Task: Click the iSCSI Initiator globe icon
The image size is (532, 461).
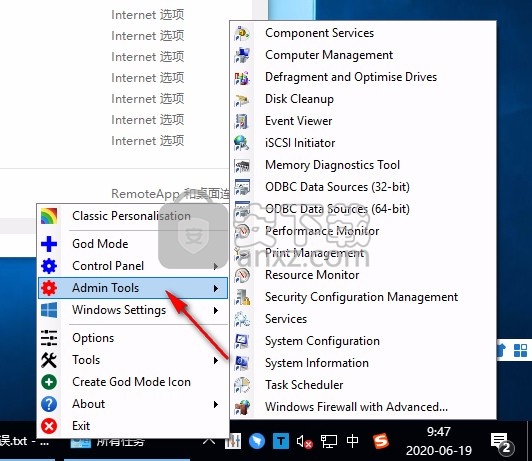Action: (242, 143)
